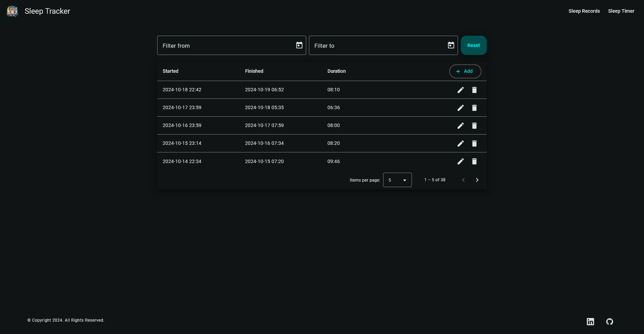
Task: Edit the 2024-10-18 22:42 sleep record
Action: (x=460, y=90)
